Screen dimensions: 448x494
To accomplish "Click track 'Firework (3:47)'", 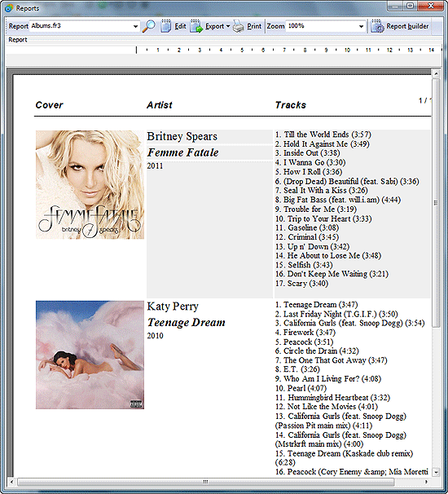I will point(305,333).
